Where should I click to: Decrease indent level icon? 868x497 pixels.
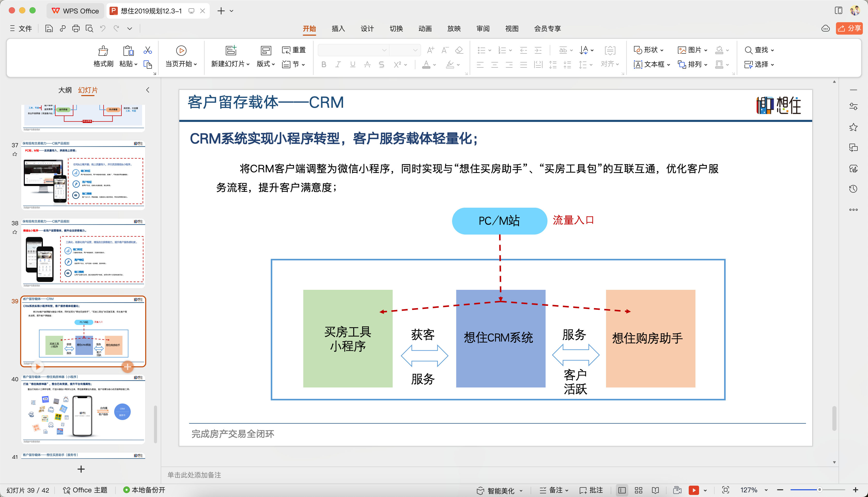(524, 50)
